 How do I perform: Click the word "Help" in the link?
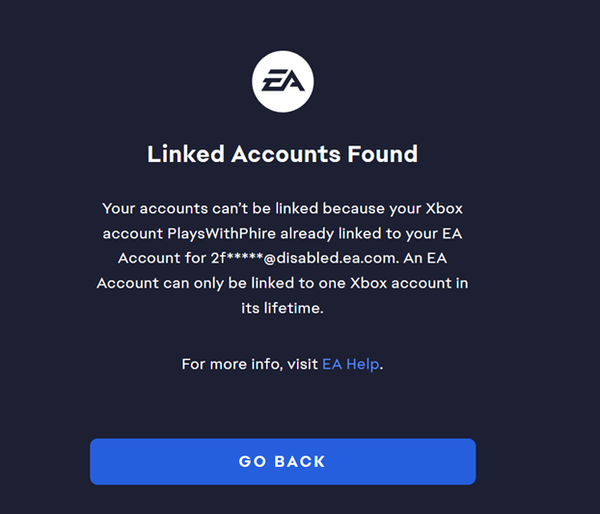point(363,364)
